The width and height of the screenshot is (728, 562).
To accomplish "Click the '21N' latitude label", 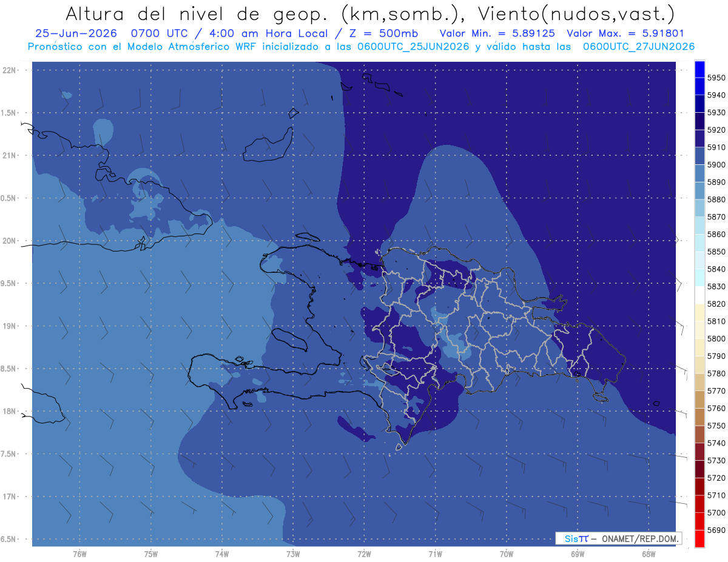I will 10,156.
